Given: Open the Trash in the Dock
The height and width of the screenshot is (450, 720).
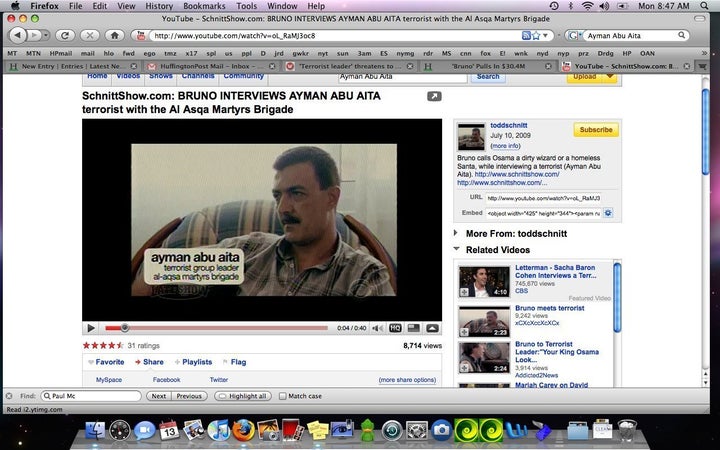Looking at the screenshot, I should [x=627, y=431].
